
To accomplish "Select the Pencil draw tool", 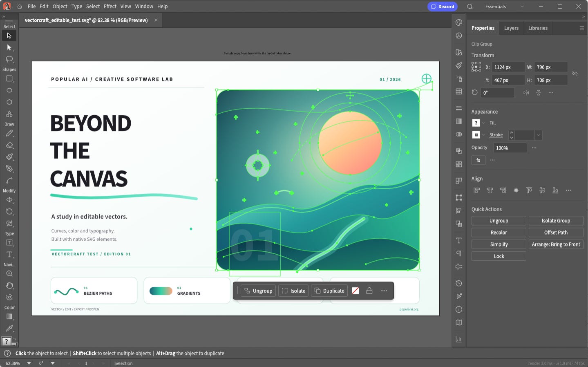I will tap(9, 133).
